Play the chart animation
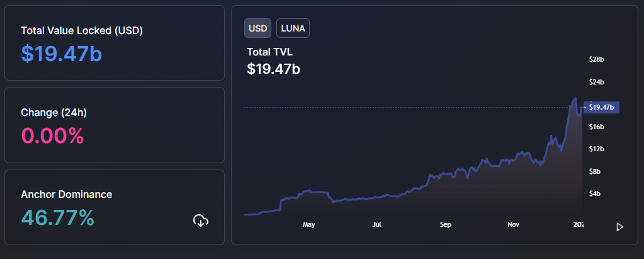644x259 pixels. [620, 227]
